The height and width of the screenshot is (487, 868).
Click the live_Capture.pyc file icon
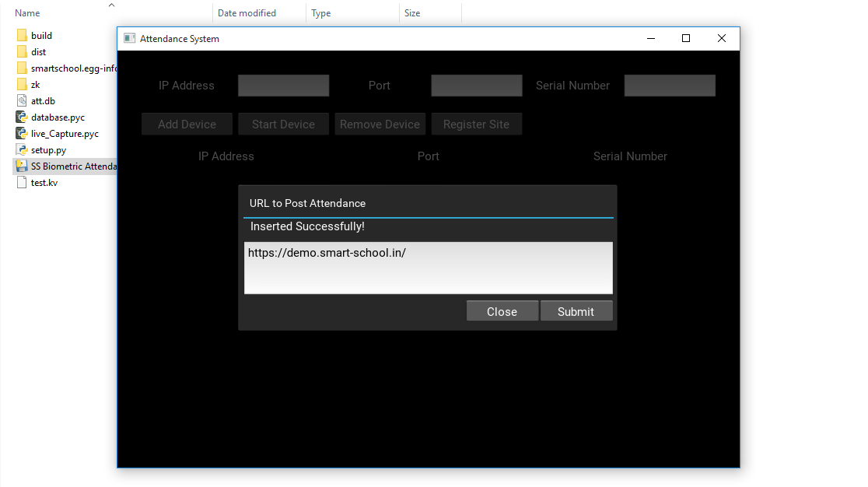tap(22, 134)
